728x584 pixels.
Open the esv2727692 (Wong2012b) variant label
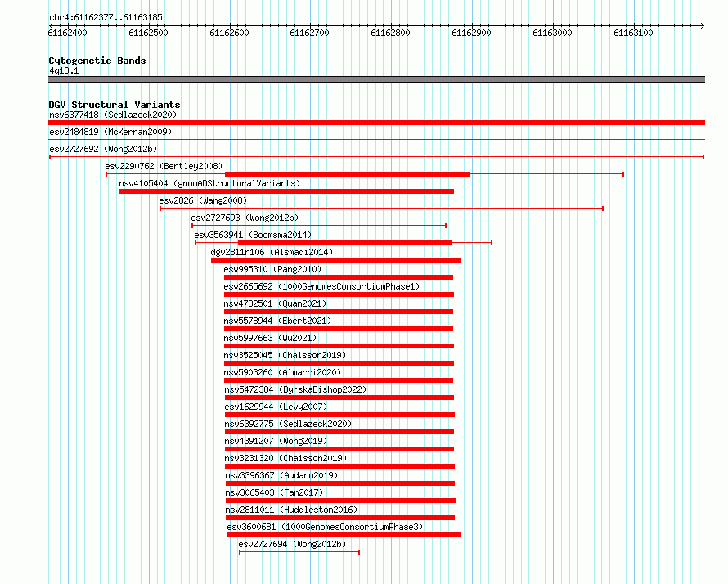point(103,149)
